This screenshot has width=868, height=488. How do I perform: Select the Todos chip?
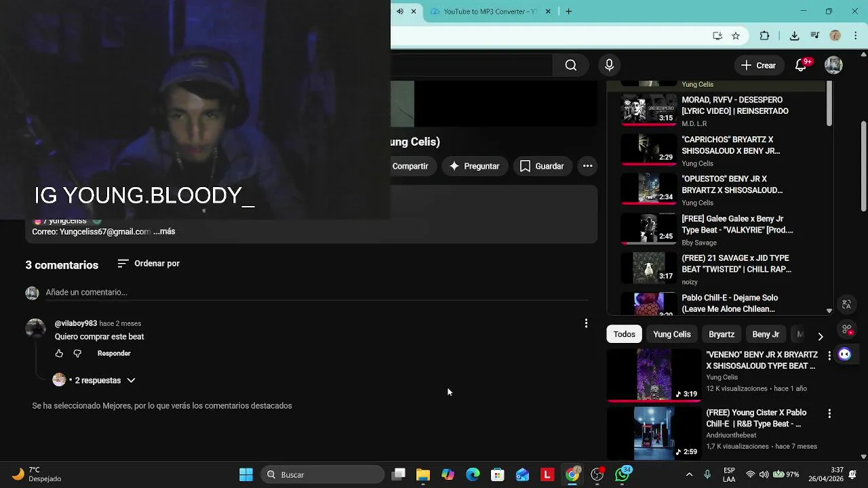click(625, 334)
